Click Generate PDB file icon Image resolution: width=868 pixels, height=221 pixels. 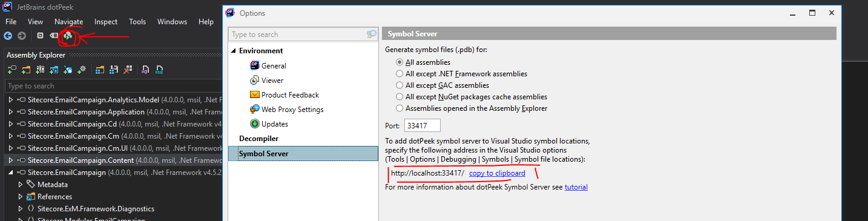tap(160, 70)
